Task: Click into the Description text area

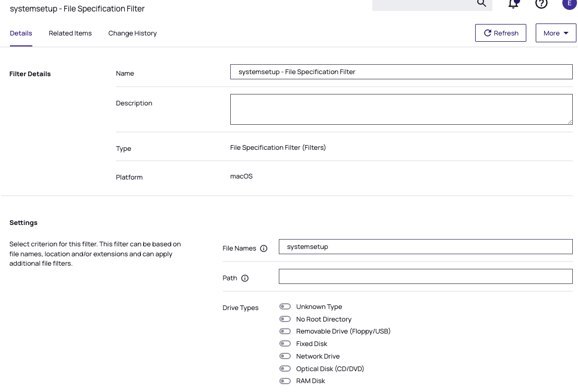Action: [401, 109]
